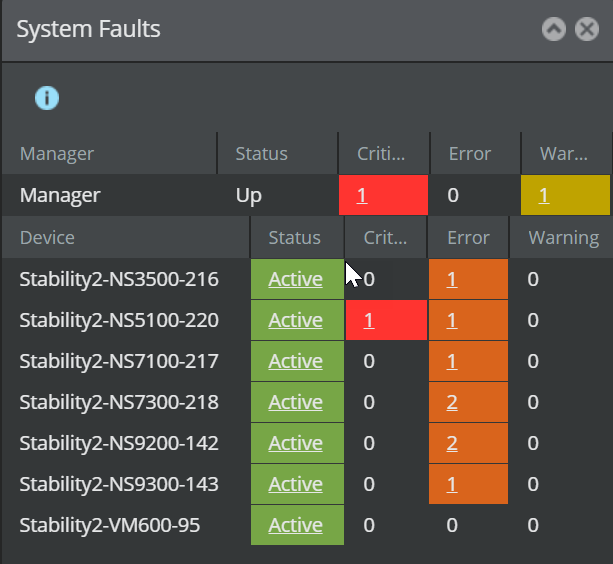Open error count for Stability2-NS5100-220
The image size is (613, 564).
(452, 320)
